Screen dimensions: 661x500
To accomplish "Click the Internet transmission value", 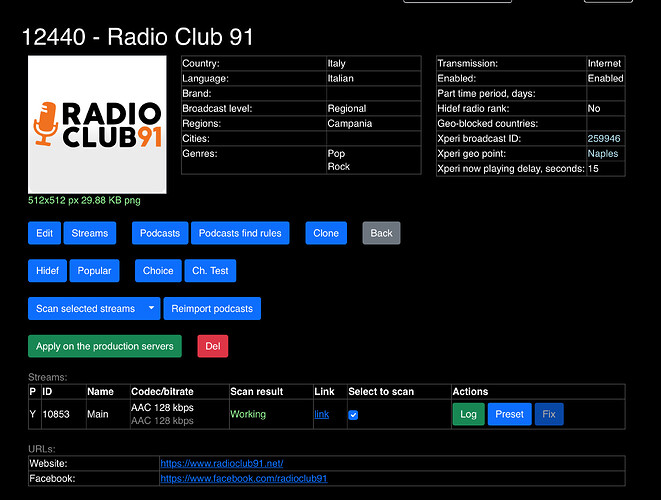I will [x=604, y=63].
